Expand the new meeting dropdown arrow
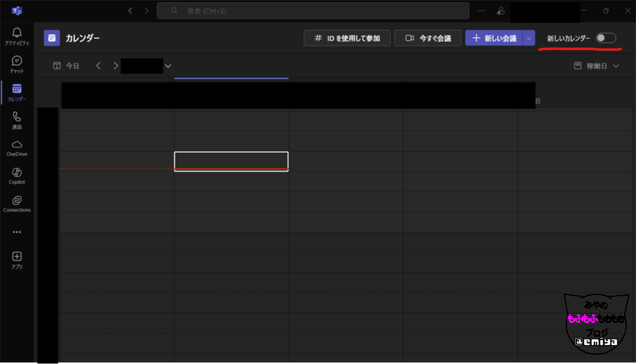Screen dimensions: 636x364 [529, 39]
